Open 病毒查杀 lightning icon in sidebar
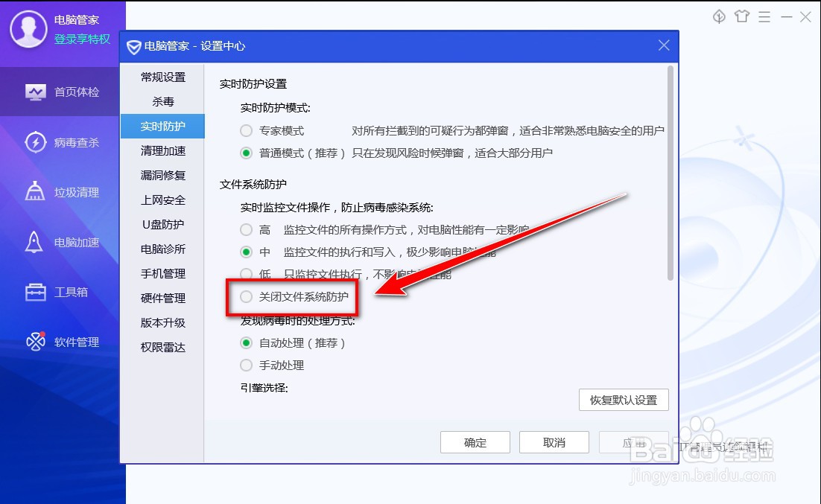The width and height of the screenshot is (821, 504). point(35,142)
